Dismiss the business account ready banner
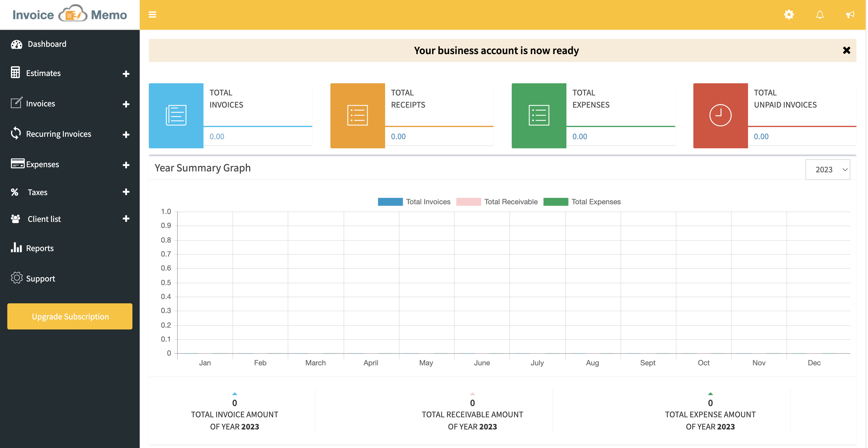 pos(847,50)
